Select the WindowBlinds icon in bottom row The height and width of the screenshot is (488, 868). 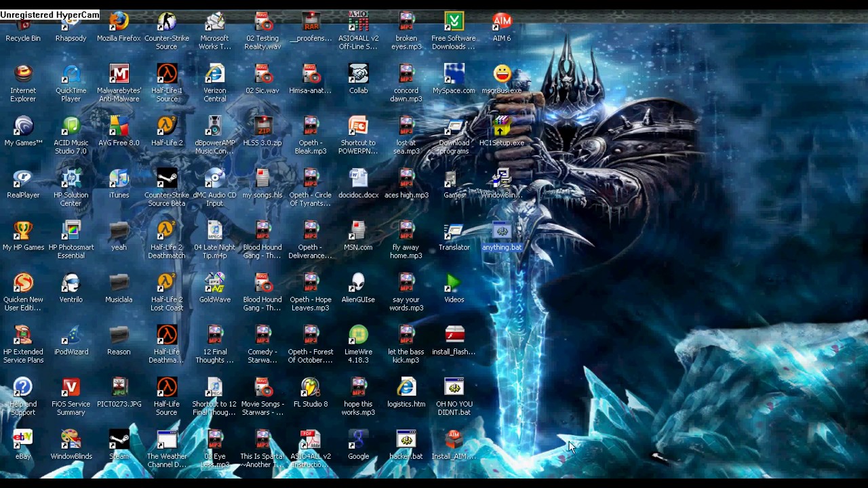coord(71,444)
